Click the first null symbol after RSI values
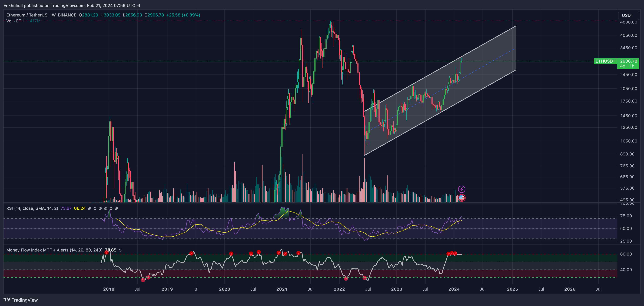 [x=89, y=208]
